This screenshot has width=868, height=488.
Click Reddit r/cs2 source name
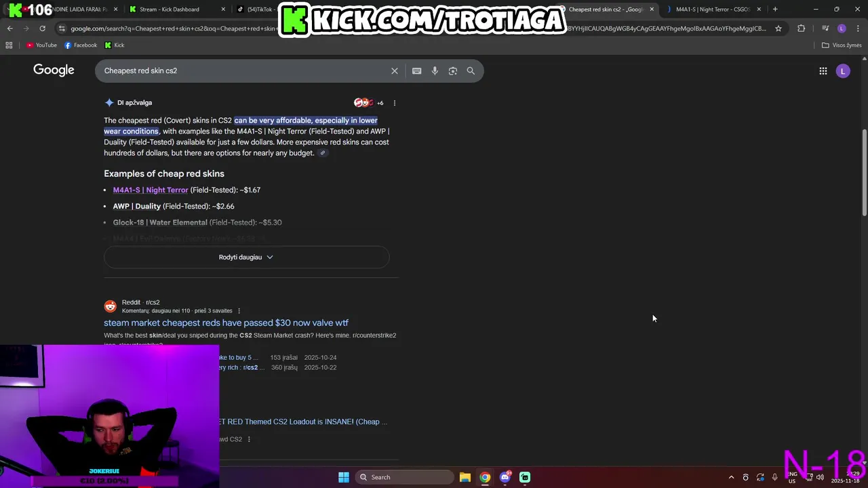point(141,302)
